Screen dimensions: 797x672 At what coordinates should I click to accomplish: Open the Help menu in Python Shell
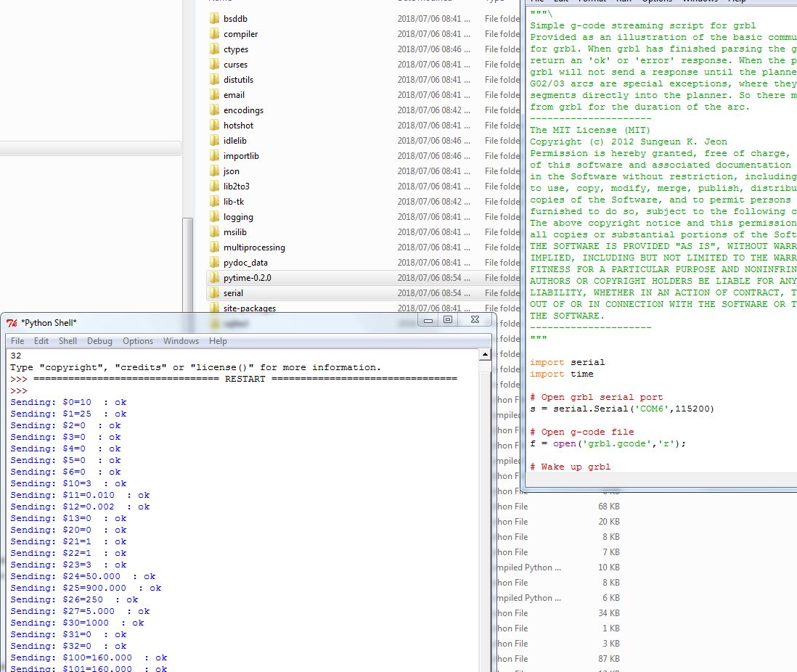(218, 341)
